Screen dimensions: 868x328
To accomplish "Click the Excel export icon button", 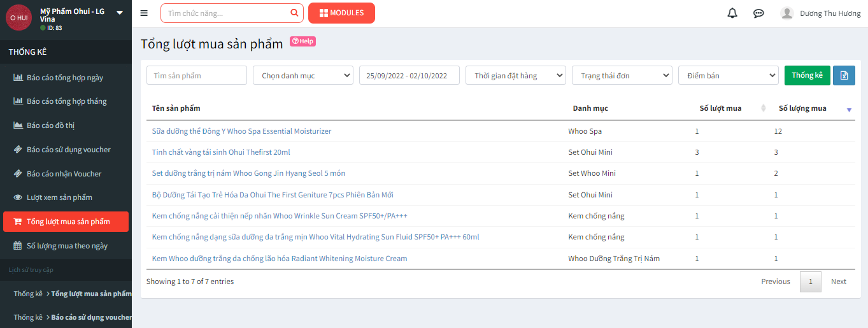I will pos(844,75).
